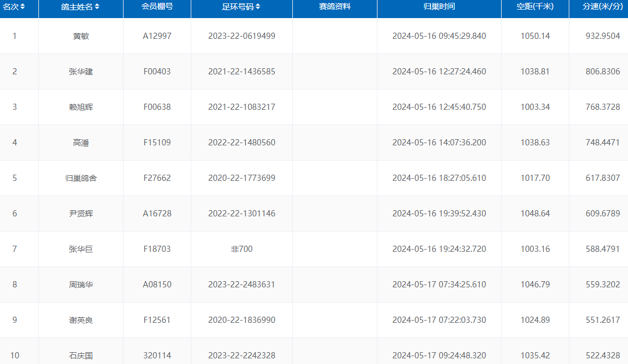This screenshot has height=364, width=628.
Task: Click member loft number F15109
Action: 157,143
